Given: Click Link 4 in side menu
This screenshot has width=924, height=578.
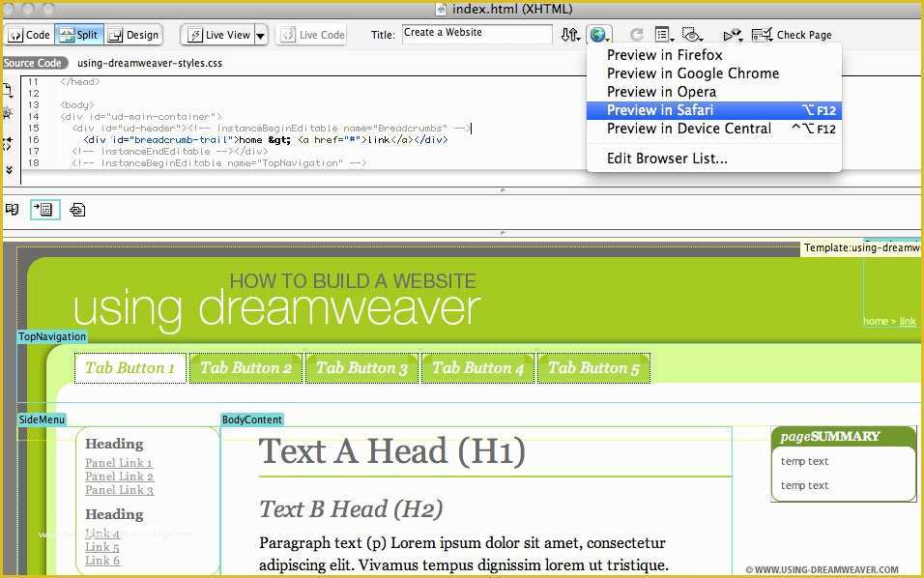Looking at the screenshot, I should (102, 534).
